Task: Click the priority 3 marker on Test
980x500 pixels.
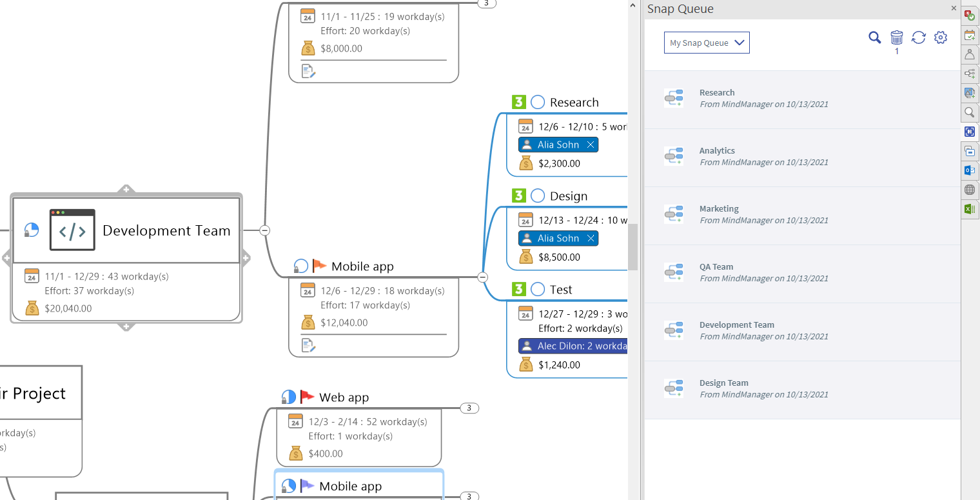Action: click(519, 289)
